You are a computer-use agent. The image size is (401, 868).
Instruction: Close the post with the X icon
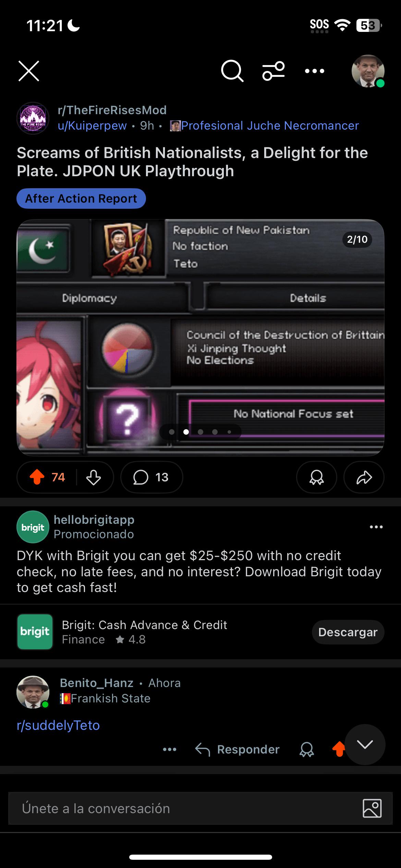point(29,71)
